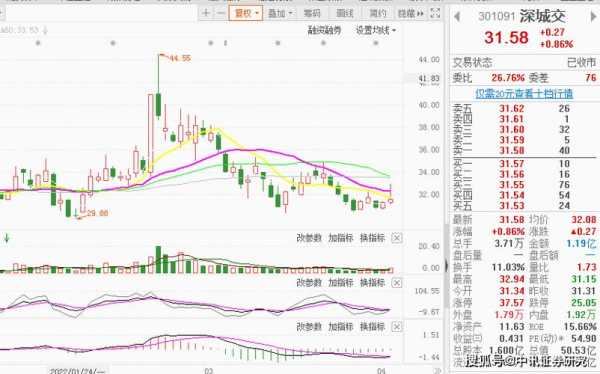Viewport: 600px width, 374px height.
Task: Toggle 简约 simplified chart mode
Action: click(378, 13)
